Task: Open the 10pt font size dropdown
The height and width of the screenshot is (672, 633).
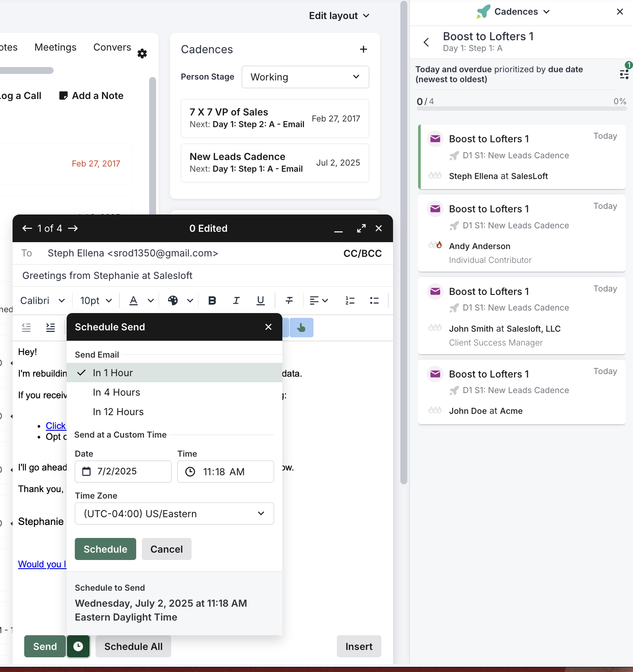Action: [96, 301]
